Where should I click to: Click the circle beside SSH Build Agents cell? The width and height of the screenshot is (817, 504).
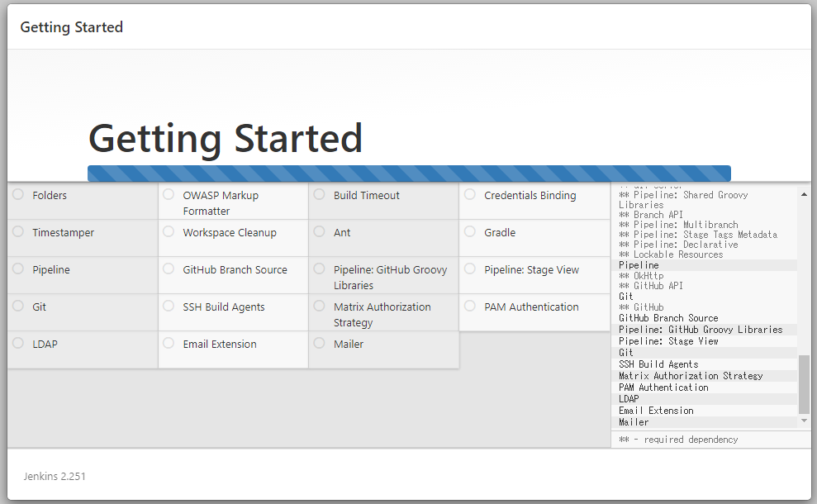click(x=169, y=306)
